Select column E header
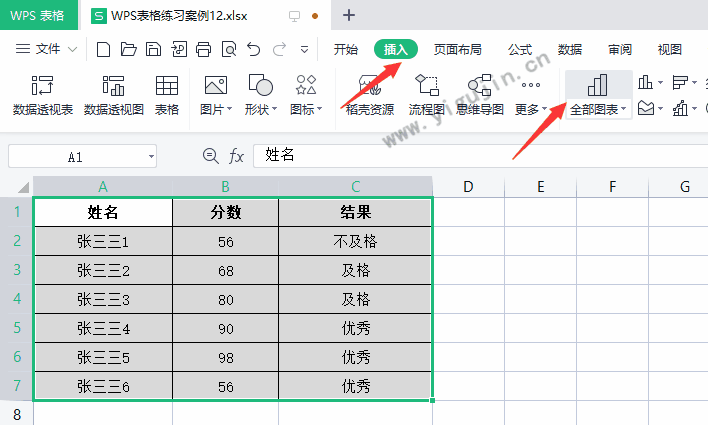This screenshot has height=425, width=708. 540,187
